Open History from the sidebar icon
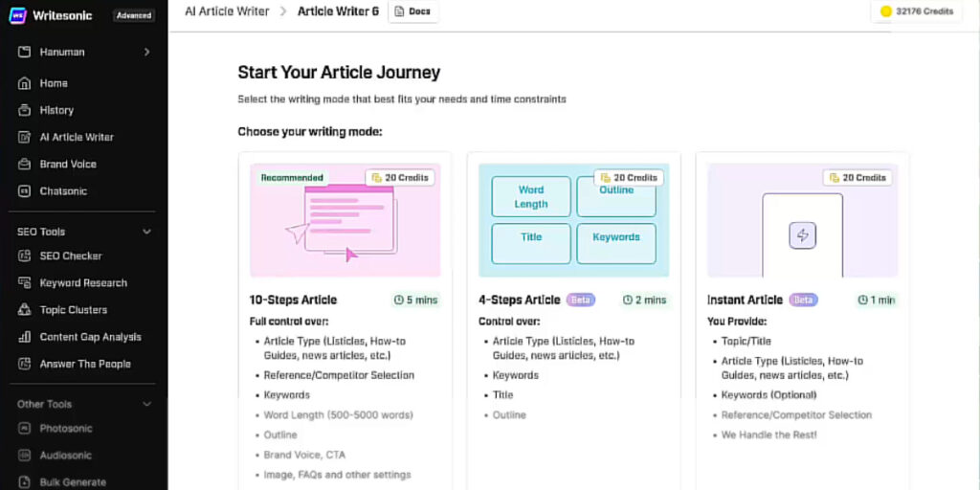The width and height of the screenshot is (980, 490). (x=24, y=110)
